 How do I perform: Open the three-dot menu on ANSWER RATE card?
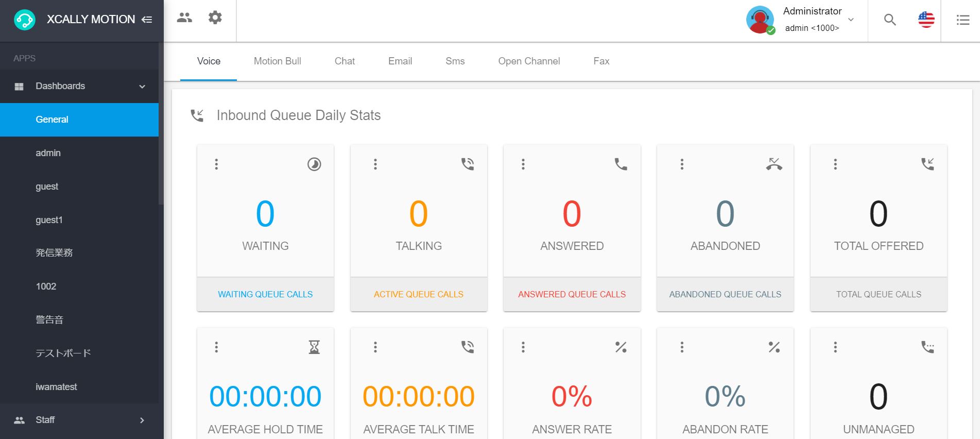[x=523, y=347]
